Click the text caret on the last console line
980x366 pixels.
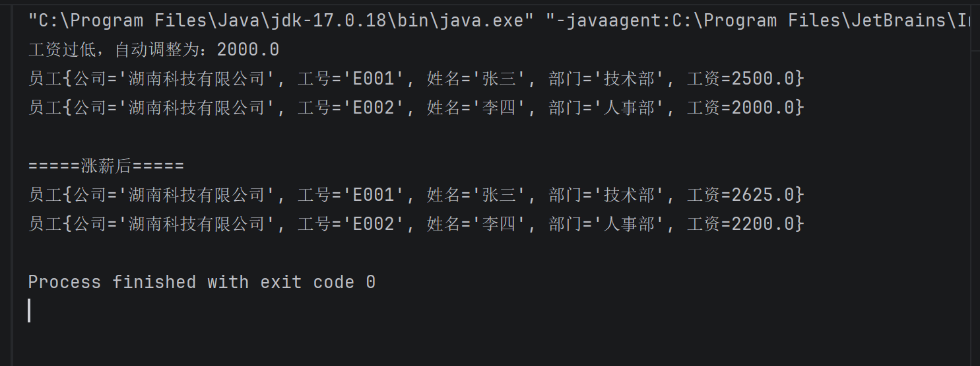coord(29,311)
